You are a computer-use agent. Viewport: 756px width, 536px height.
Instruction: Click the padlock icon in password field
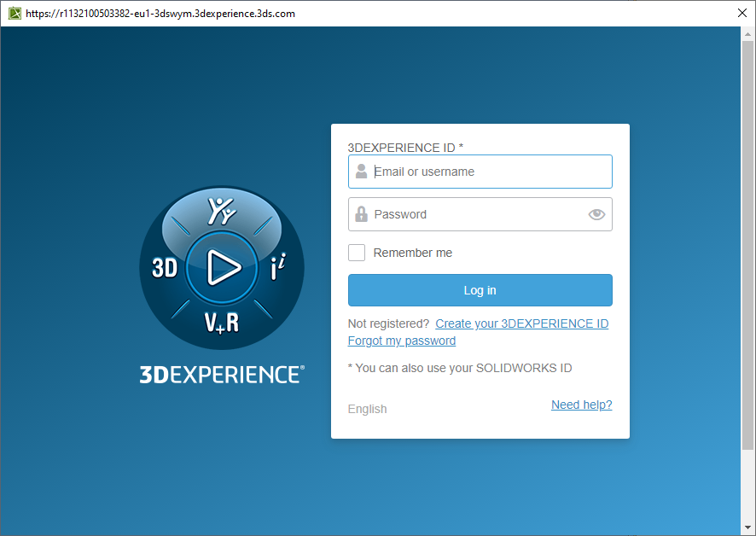click(x=362, y=214)
